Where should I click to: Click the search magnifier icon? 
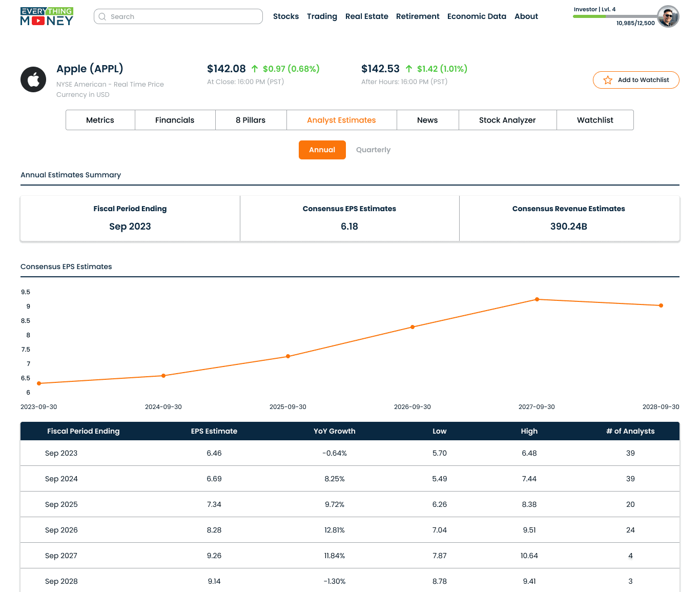point(102,16)
